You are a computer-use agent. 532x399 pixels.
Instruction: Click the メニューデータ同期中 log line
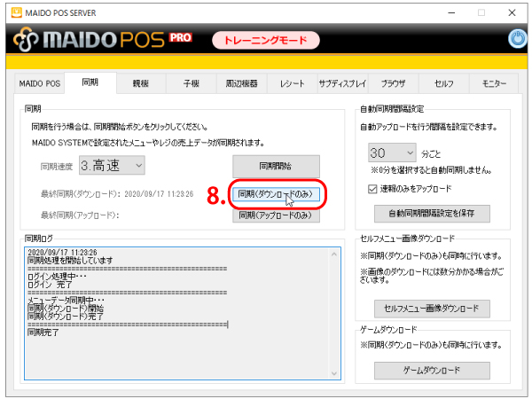[x=66, y=301]
